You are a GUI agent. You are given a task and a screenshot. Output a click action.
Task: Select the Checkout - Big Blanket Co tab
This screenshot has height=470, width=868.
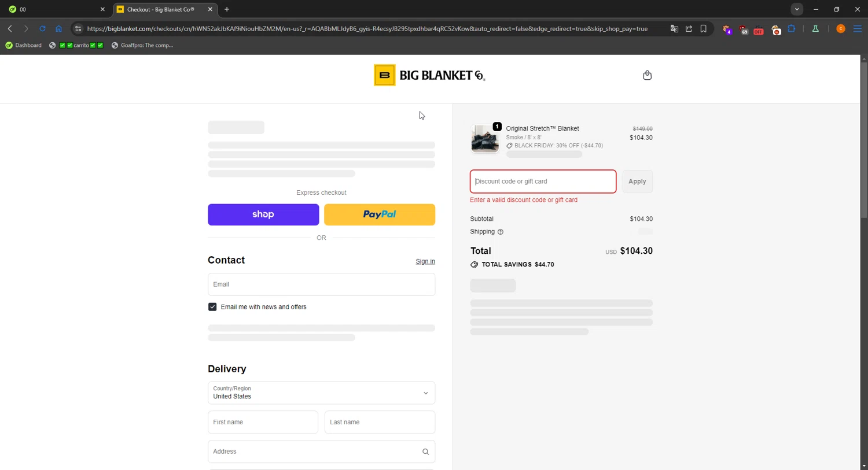point(164,9)
